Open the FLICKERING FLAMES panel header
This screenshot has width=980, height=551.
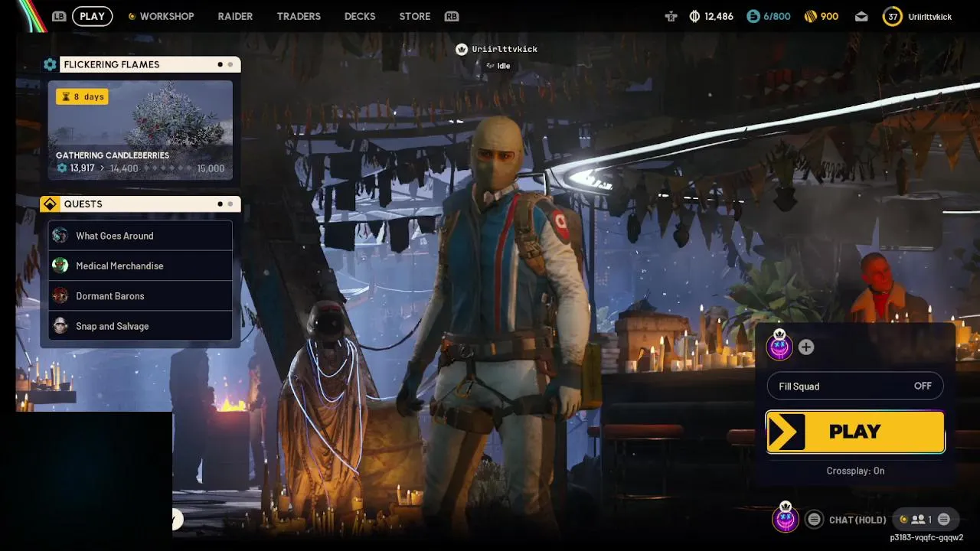[x=149, y=64]
